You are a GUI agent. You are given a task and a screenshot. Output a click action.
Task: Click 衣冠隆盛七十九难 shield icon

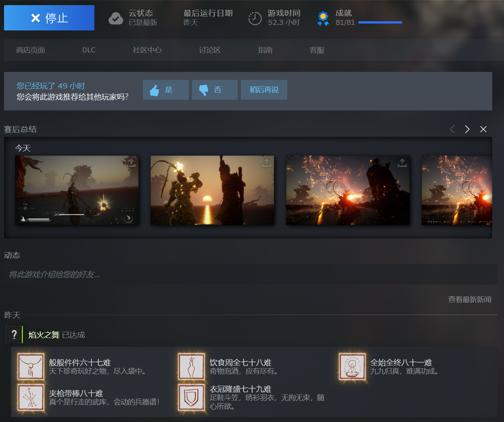click(191, 397)
